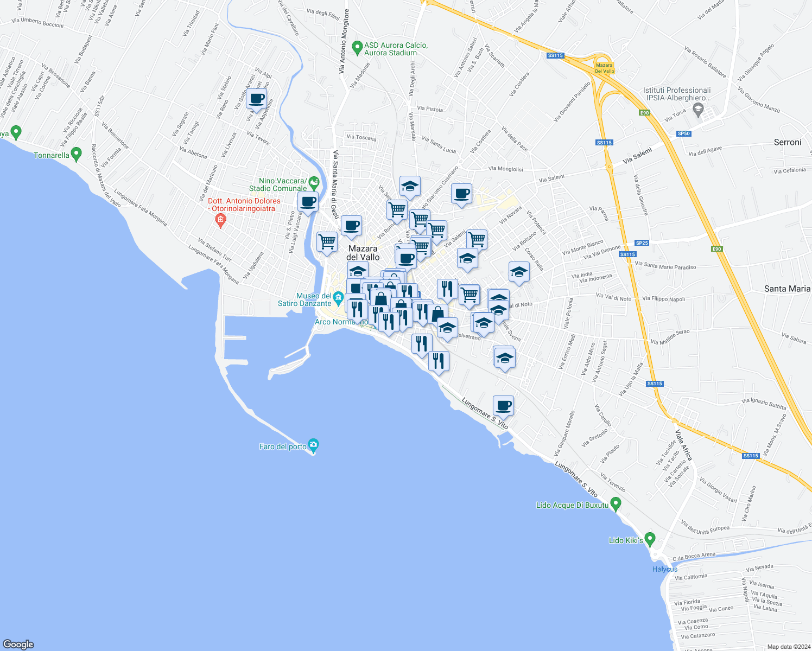
Task: Click the Museo del Satiro Danzante museum pin
Action: coord(339,298)
